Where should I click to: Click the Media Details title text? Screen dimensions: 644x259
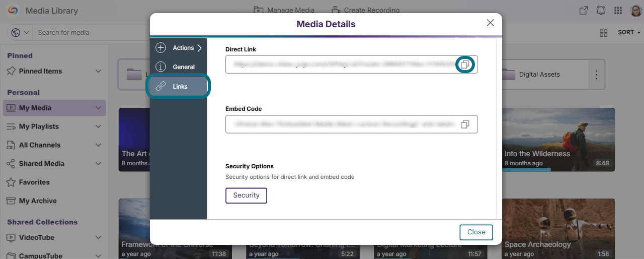pos(326,24)
